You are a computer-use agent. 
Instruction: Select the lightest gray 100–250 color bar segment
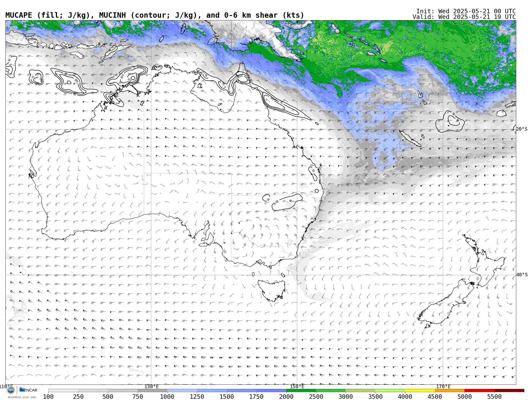point(63,390)
